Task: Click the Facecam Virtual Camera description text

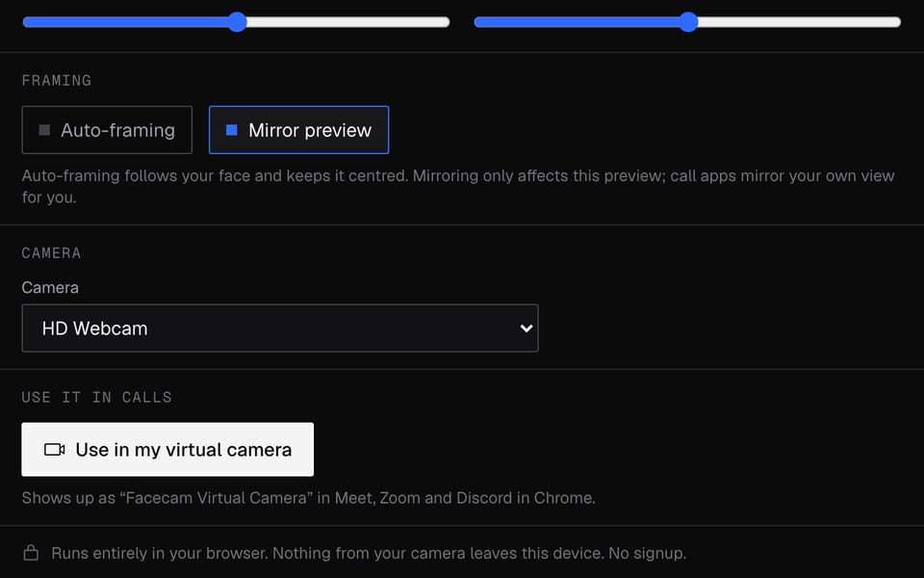Action: [x=308, y=498]
